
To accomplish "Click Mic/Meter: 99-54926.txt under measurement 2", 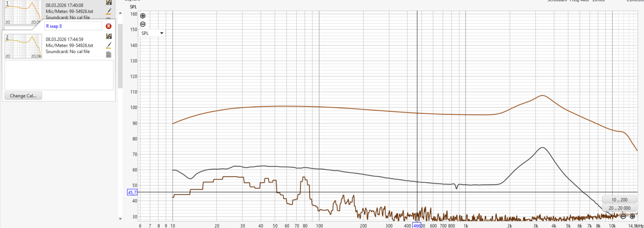I will 69,45.
